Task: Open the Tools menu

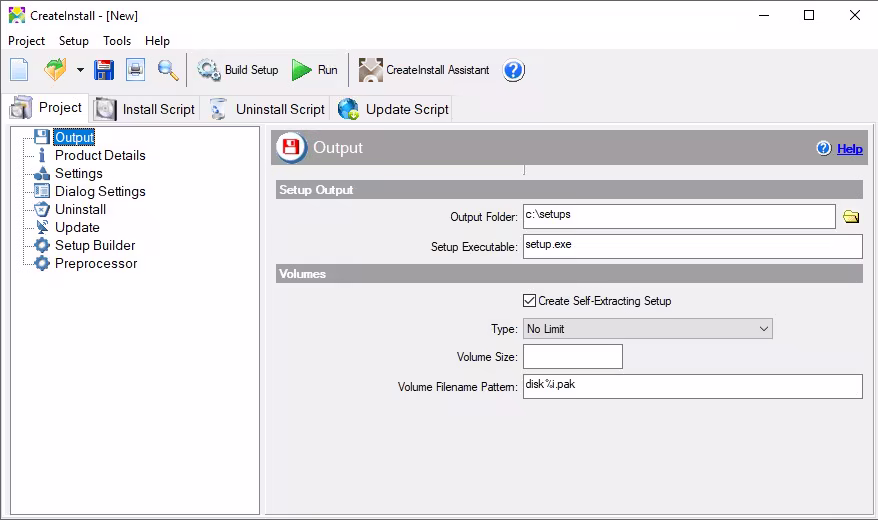Action: tap(116, 41)
